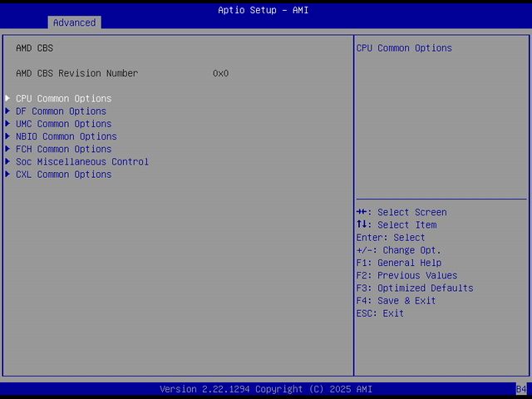Click the Aptio Setup - AMI title
The width and height of the screenshot is (532, 399).
(x=264, y=10)
